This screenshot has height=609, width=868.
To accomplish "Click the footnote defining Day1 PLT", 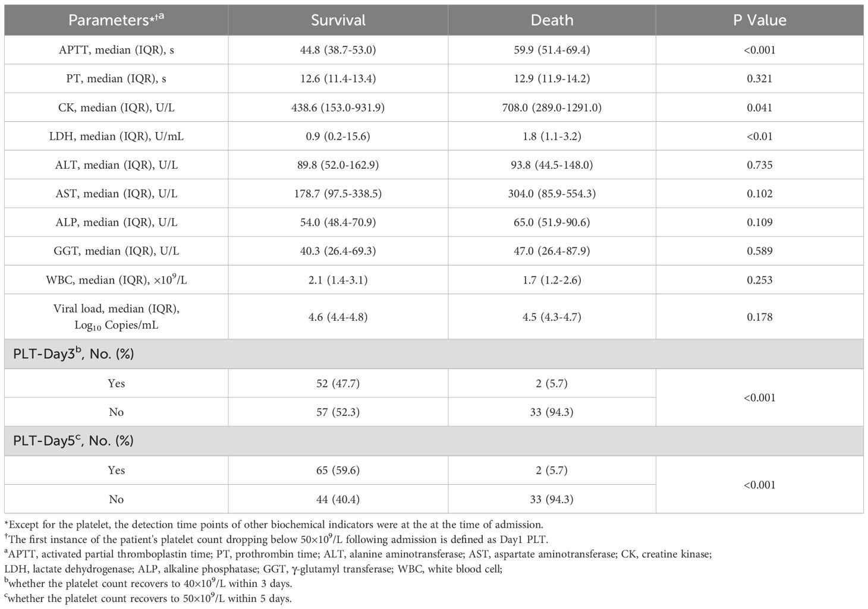I will click(x=279, y=539).
